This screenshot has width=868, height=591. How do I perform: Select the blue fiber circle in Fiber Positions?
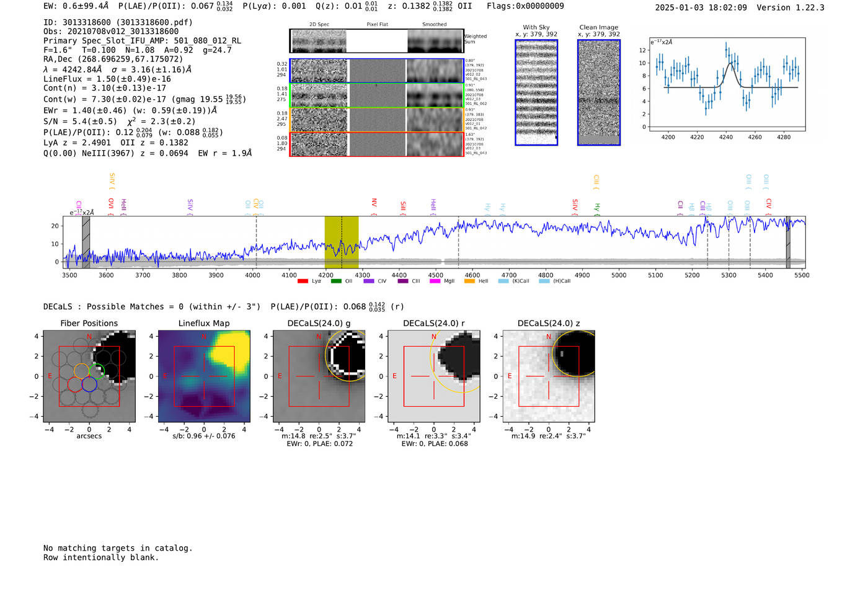[89, 384]
